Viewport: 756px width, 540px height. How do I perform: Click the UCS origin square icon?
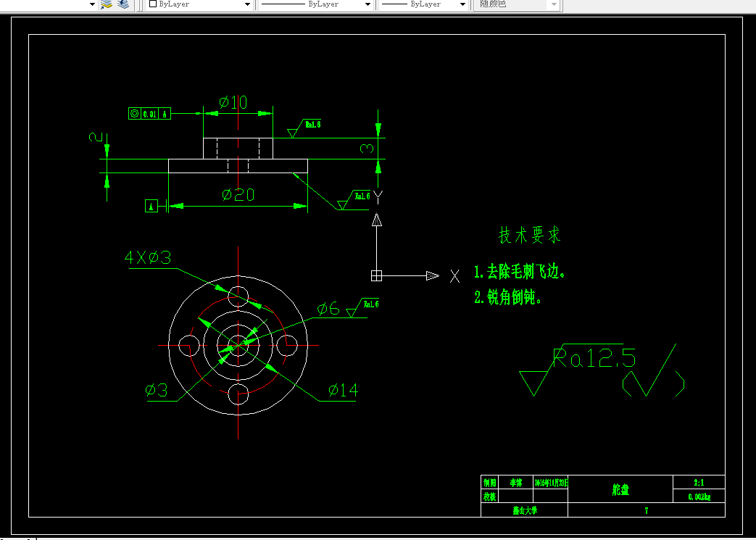377,275
